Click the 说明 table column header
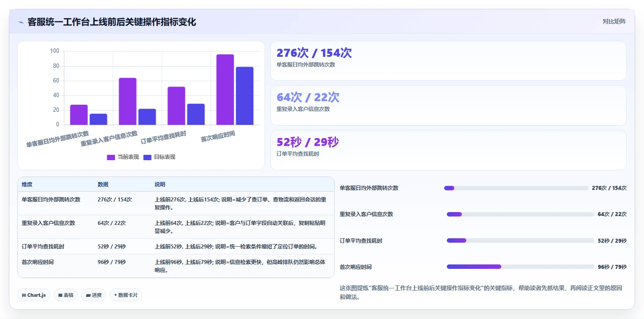The width and height of the screenshot is (644, 319). [160, 185]
